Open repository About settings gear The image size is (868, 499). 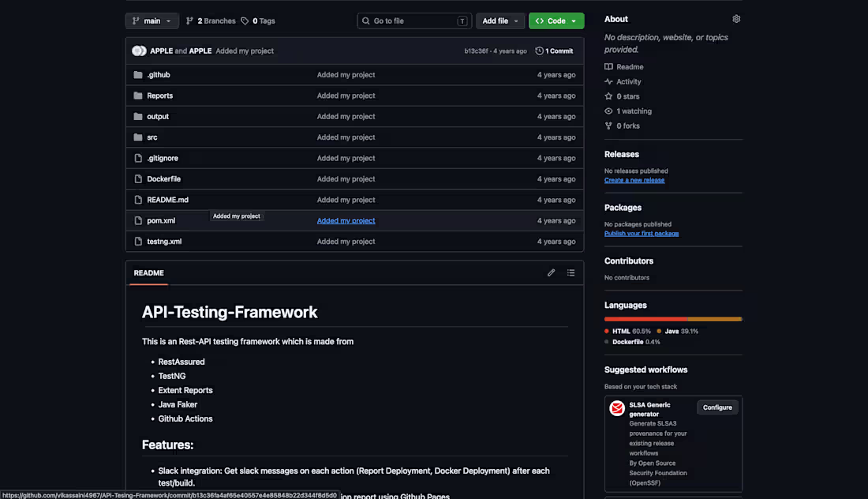tap(735, 19)
